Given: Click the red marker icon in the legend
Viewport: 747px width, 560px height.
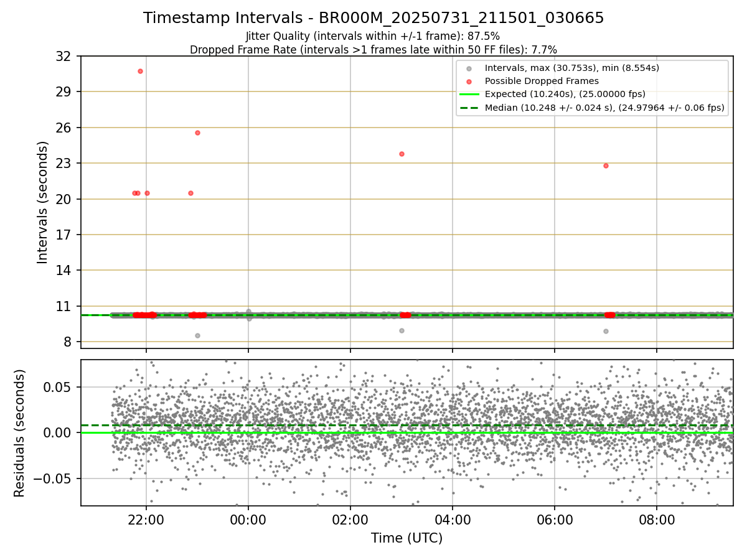Looking at the screenshot, I should [469, 81].
